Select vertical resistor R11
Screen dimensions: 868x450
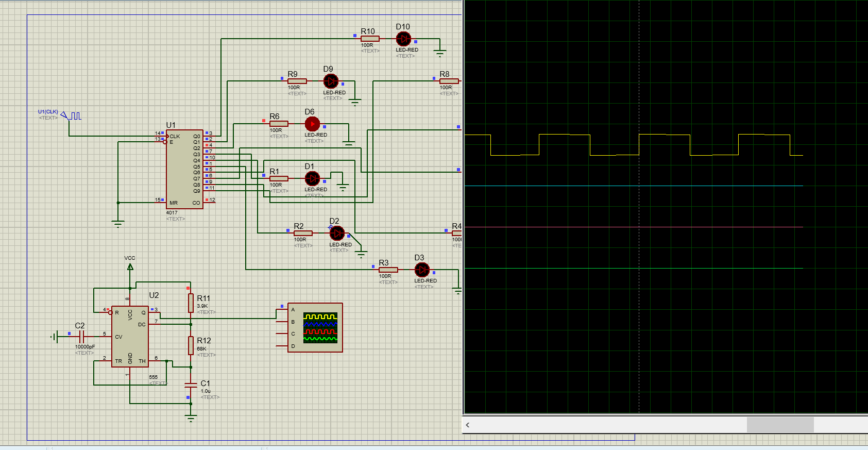coord(191,303)
